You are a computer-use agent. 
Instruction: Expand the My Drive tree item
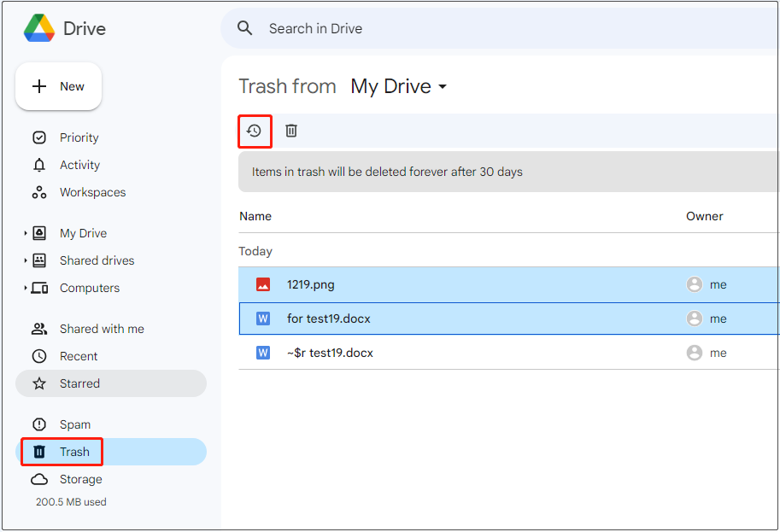click(25, 233)
